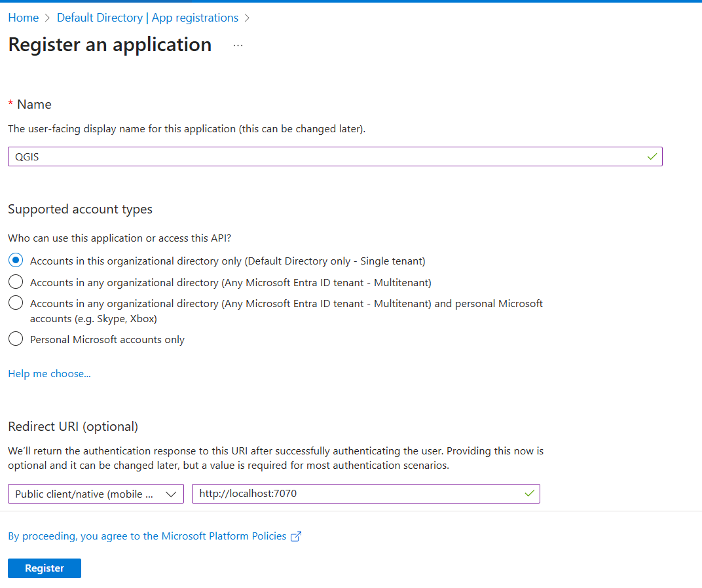The image size is (702, 588).
Task: Click the chevron after App registrations breadcrumb
Action: click(247, 18)
